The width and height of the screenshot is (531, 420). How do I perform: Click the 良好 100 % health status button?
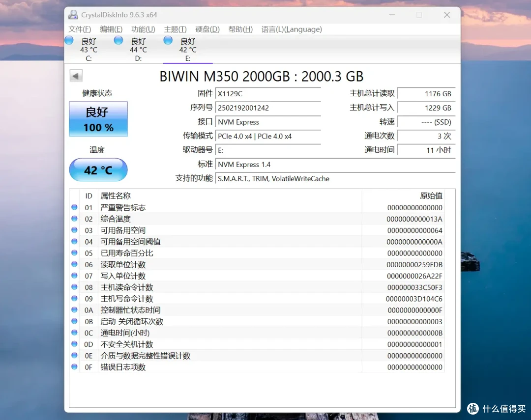98,119
